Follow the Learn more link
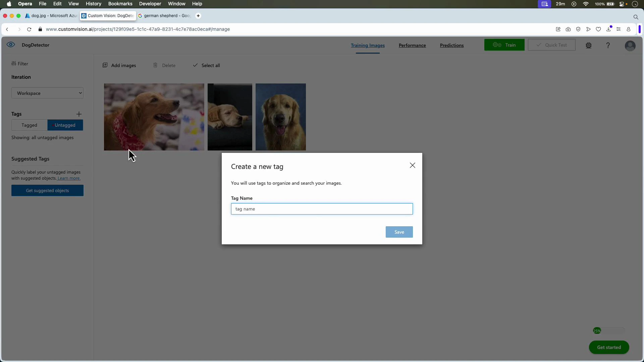This screenshot has width=644, height=362. point(69,178)
